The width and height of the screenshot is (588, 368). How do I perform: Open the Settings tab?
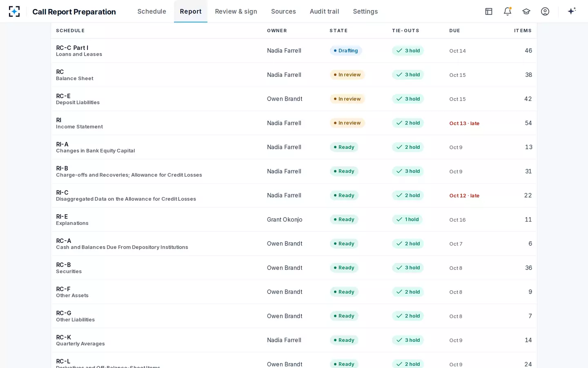point(365,11)
